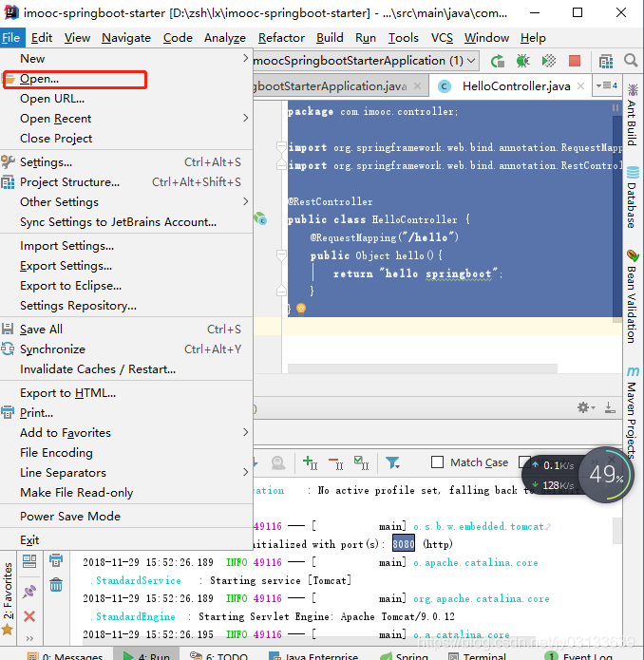Open the Database side panel
This screenshot has width=644, height=660.
coord(633,198)
